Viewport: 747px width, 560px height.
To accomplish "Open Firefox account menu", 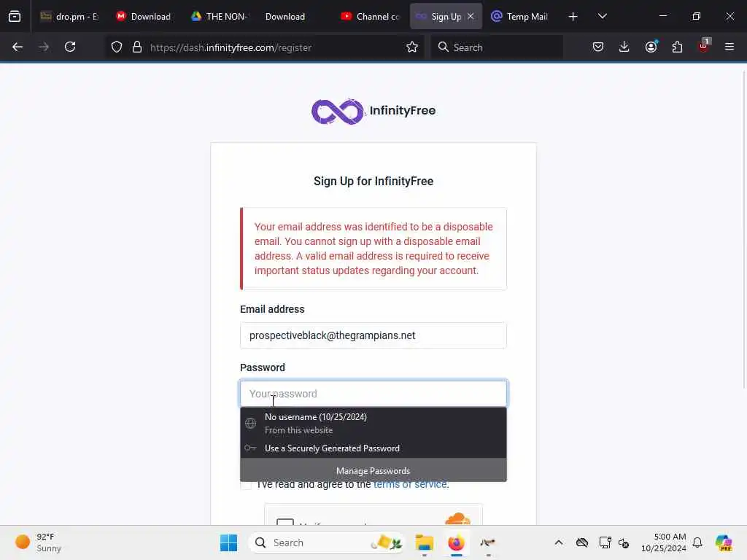I will coord(651,47).
